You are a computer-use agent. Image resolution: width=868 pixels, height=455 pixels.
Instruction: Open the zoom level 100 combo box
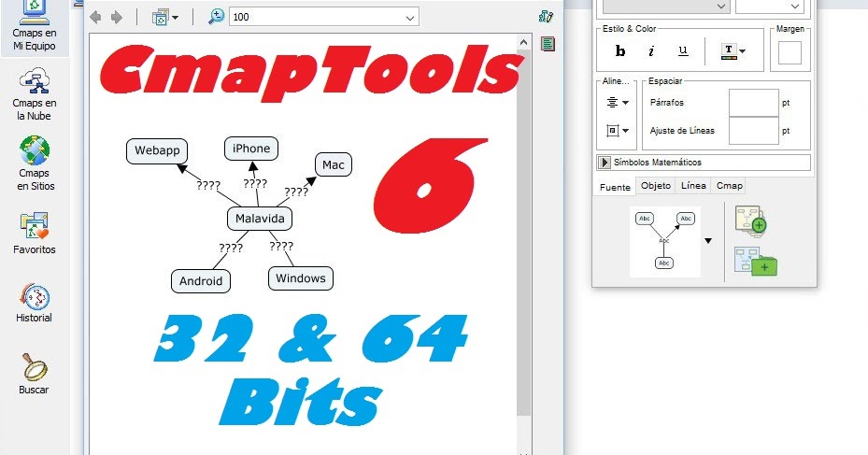point(324,17)
